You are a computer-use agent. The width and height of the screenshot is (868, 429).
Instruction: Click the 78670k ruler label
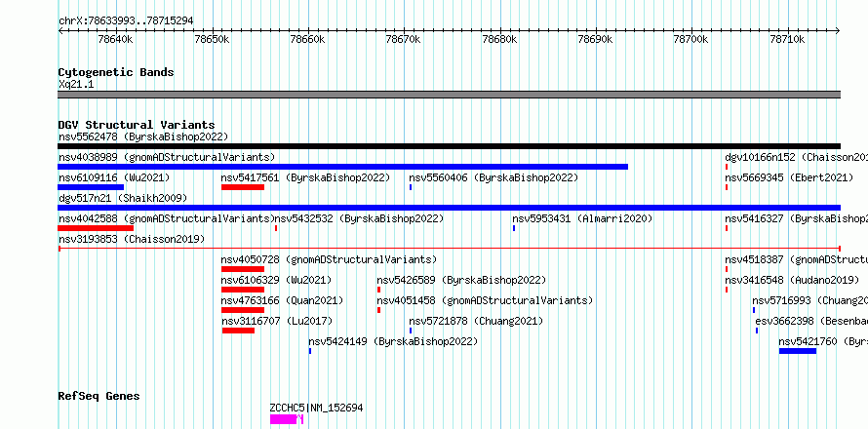[404, 40]
